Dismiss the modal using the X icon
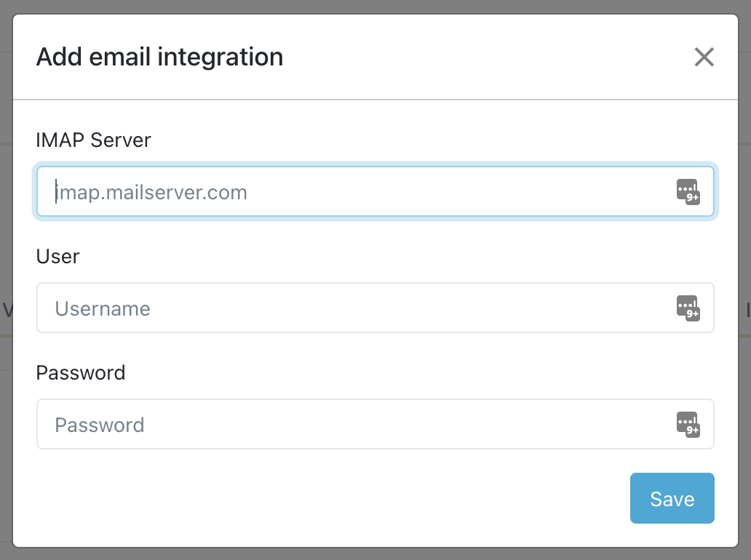This screenshot has height=560, width=751. pos(704,57)
